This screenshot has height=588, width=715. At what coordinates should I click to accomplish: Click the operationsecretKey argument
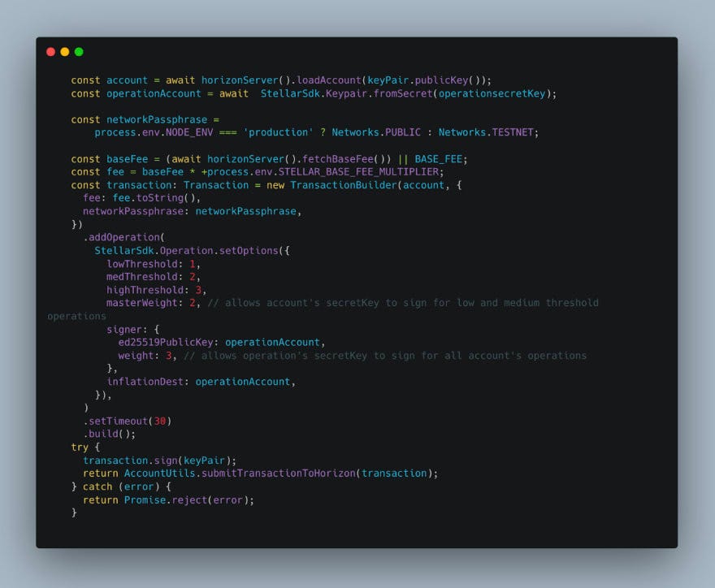coord(492,93)
